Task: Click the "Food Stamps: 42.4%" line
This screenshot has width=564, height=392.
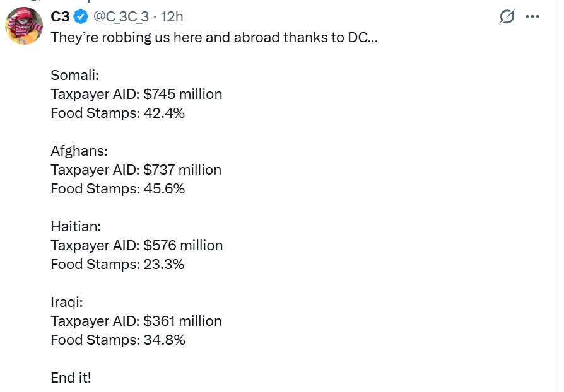Action: (117, 113)
